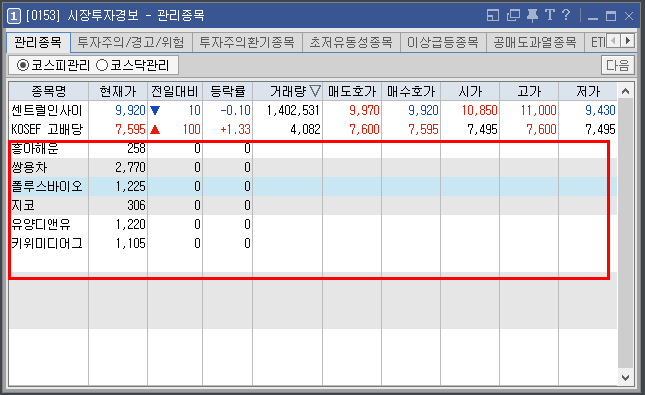Click the volume value 1,402,531

(293, 110)
